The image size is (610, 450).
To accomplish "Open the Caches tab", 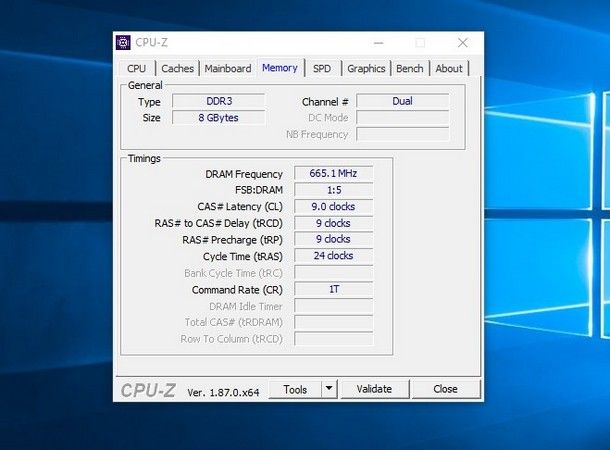I will pyautogui.click(x=177, y=68).
